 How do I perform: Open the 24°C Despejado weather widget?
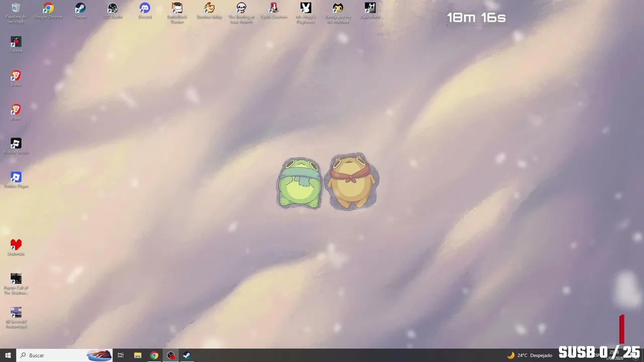529,355
